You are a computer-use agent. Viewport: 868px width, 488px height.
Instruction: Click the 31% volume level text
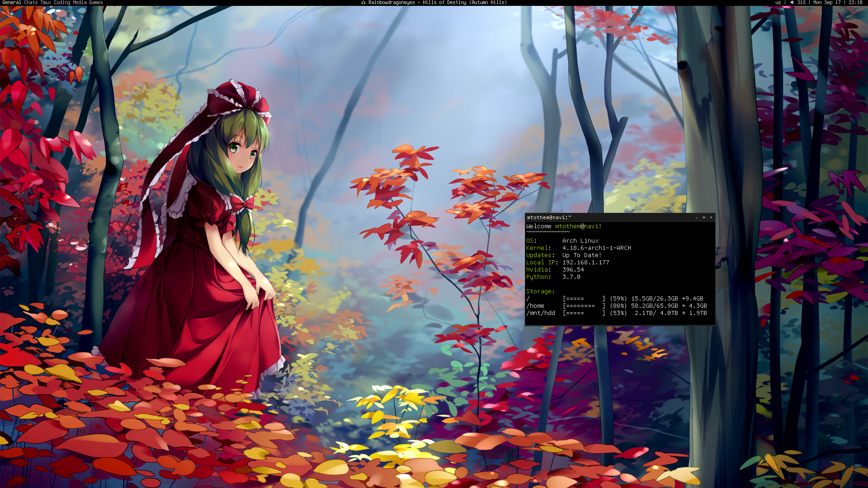tap(802, 3)
